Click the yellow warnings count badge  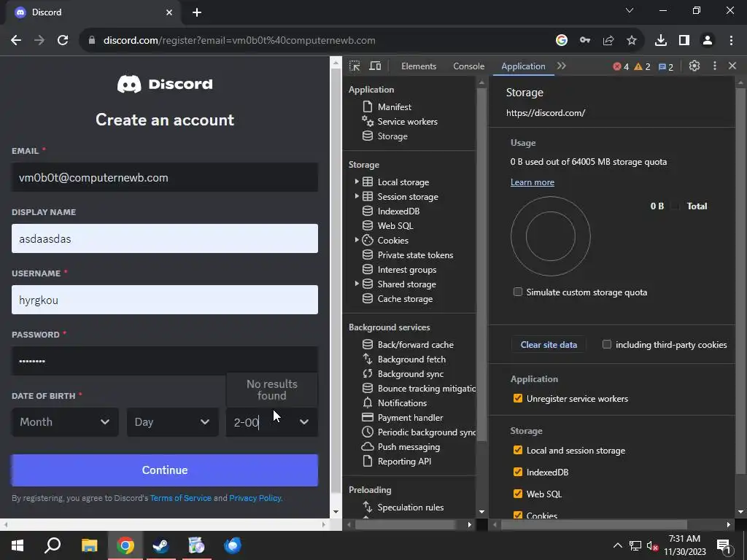[x=642, y=66]
